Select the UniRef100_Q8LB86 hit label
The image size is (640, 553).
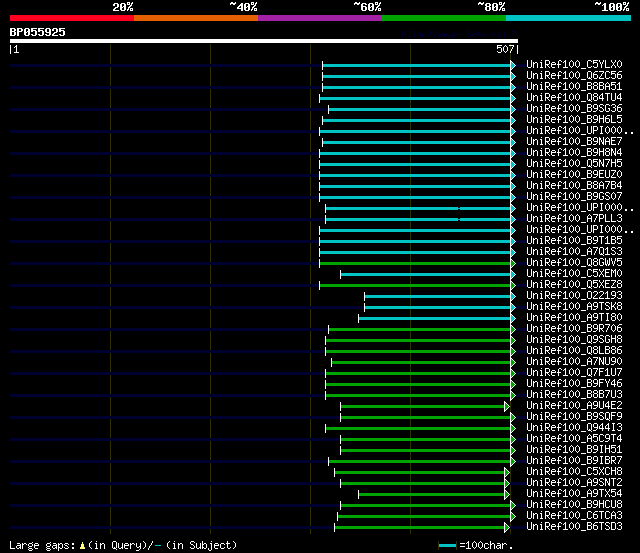tap(574, 351)
